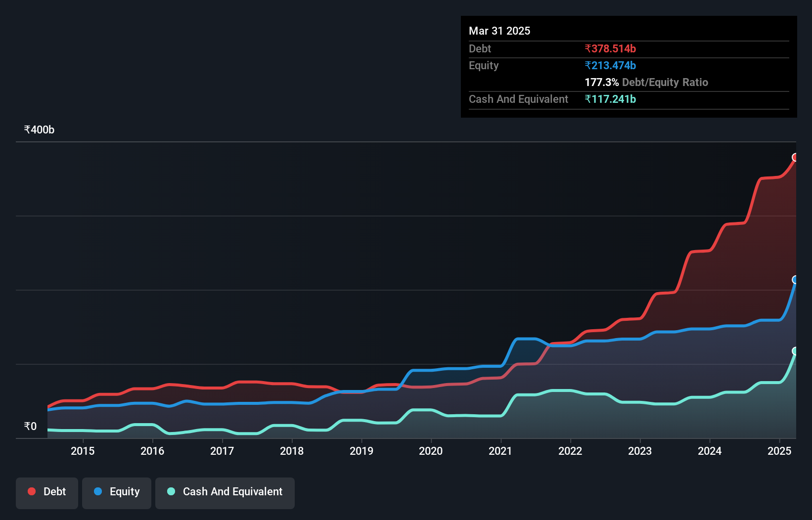Click the 2020 x-axis label

coord(431,451)
